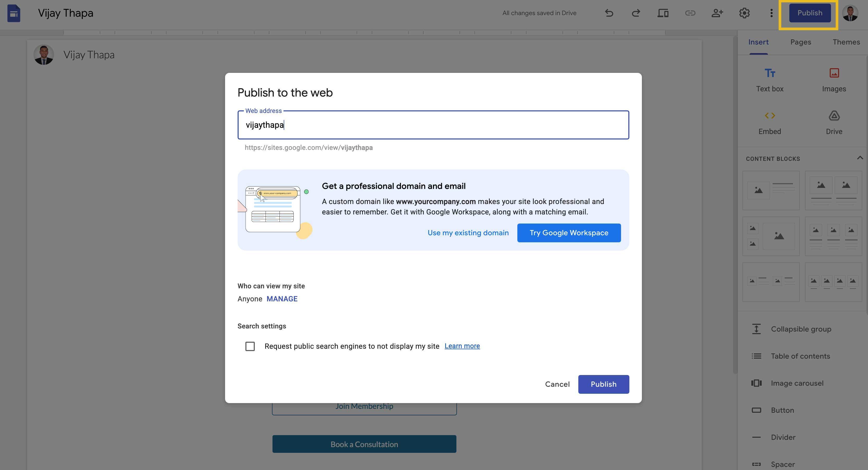Click MANAGE next to Anyone
This screenshot has height=470, width=868.
[x=282, y=299]
